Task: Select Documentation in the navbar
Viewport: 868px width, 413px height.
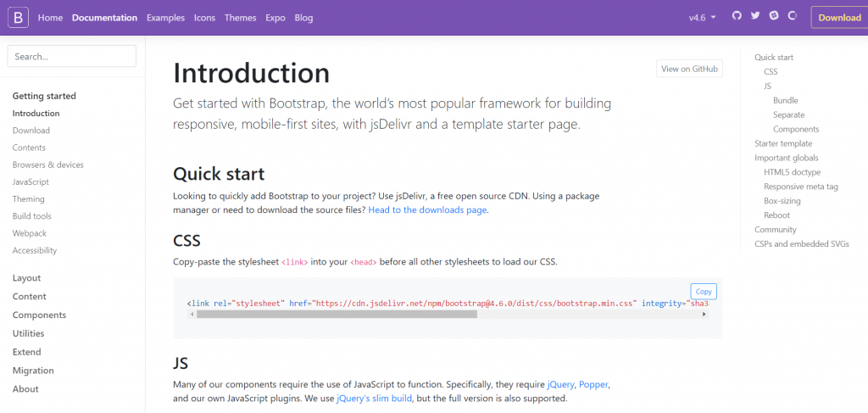Action: click(104, 18)
